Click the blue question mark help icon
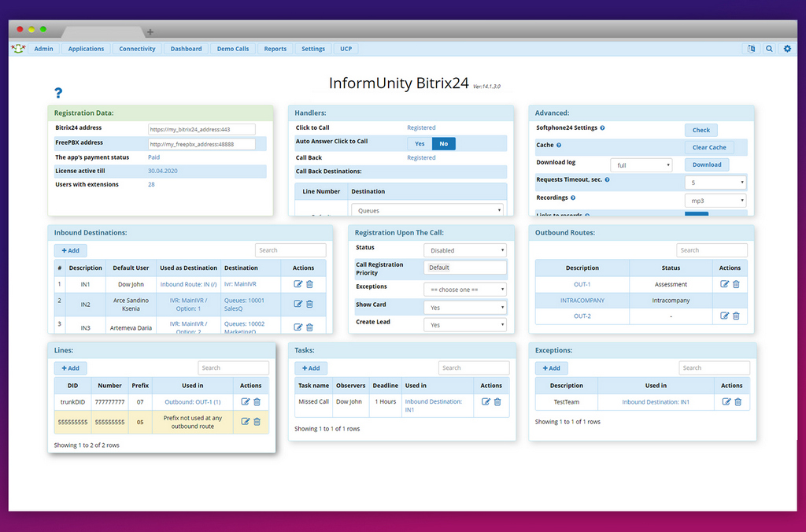This screenshot has width=806, height=532. (58, 93)
